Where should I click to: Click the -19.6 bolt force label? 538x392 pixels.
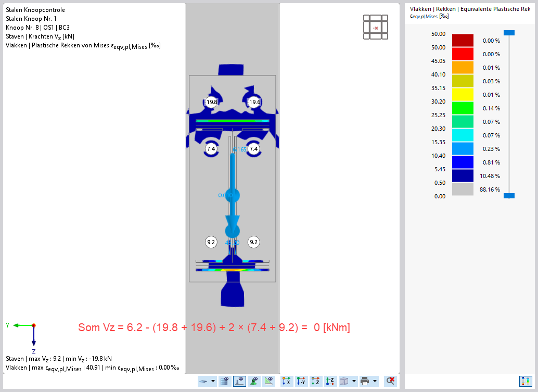click(253, 102)
